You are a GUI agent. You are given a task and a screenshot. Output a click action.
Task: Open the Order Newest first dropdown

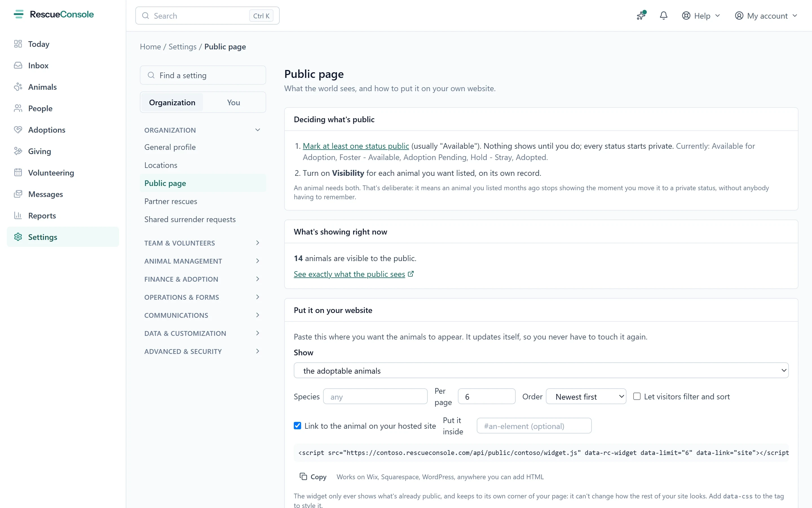pyautogui.click(x=586, y=397)
